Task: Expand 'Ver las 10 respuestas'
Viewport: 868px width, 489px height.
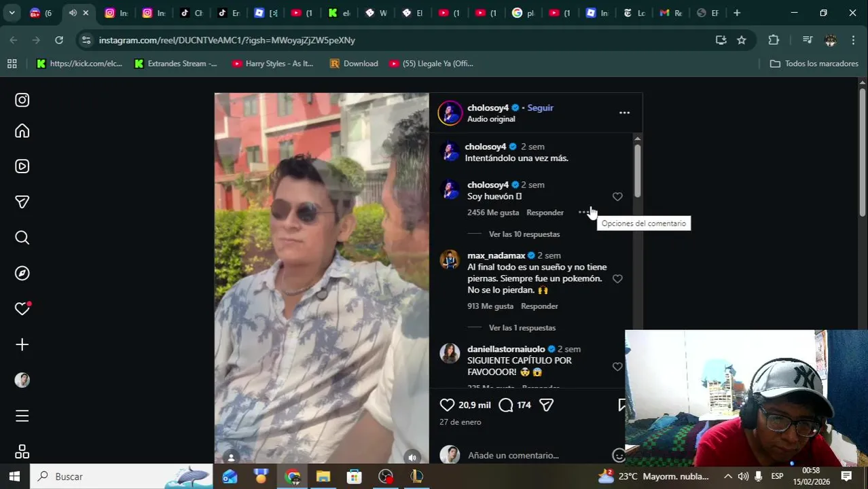Action: [x=524, y=234]
